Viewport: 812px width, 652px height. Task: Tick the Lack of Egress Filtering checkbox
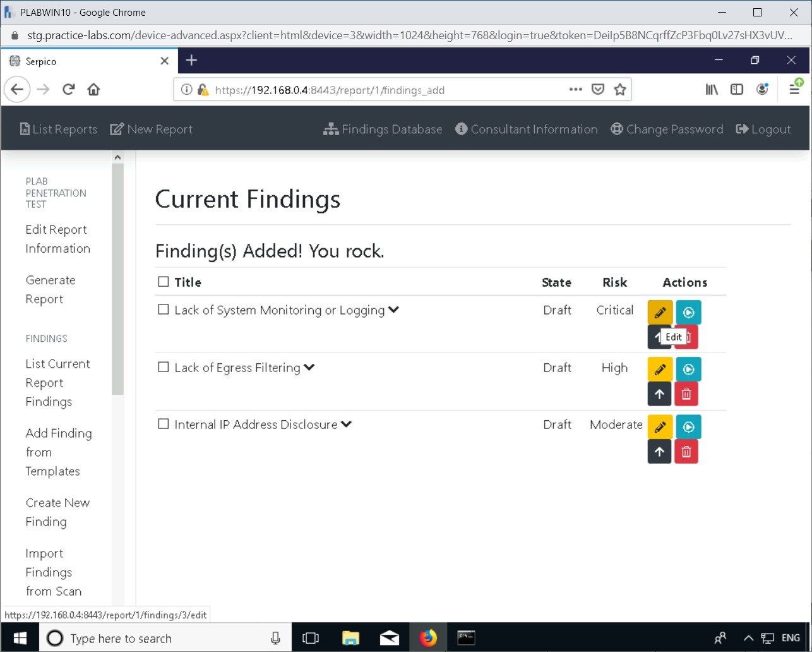[164, 367]
